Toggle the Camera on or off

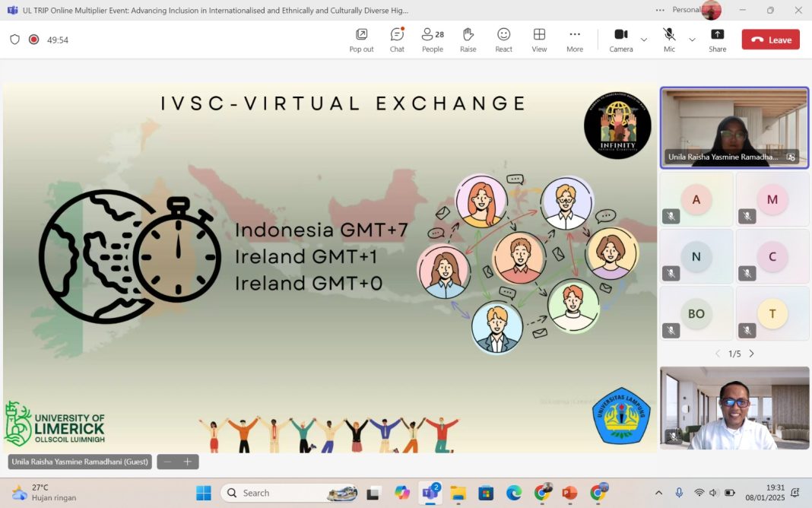tap(620, 40)
